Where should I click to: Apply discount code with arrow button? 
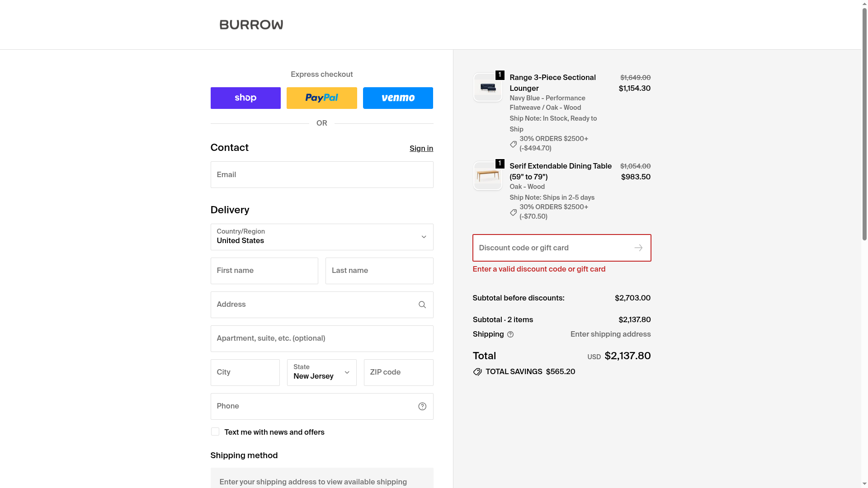pos(638,248)
